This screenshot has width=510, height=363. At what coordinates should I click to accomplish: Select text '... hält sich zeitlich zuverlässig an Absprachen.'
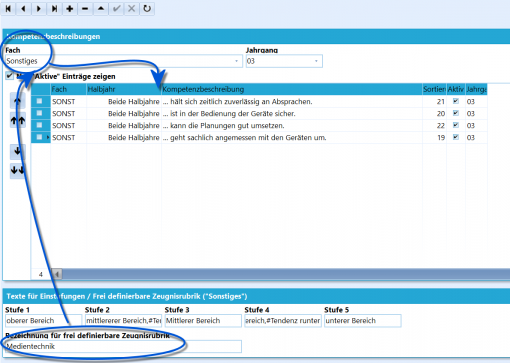tap(238, 101)
